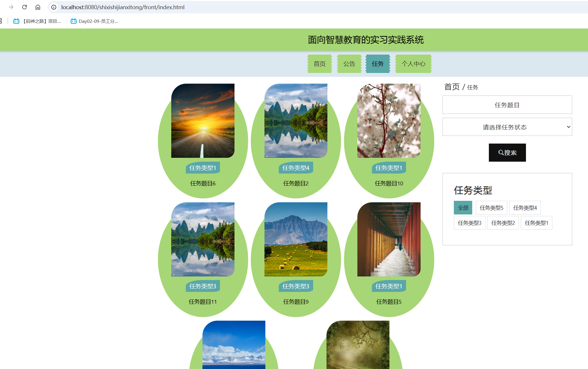This screenshot has width=588, height=369.
Task: Expand the 请选择任务状态 dropdown
Action: [x=507, y=127]
